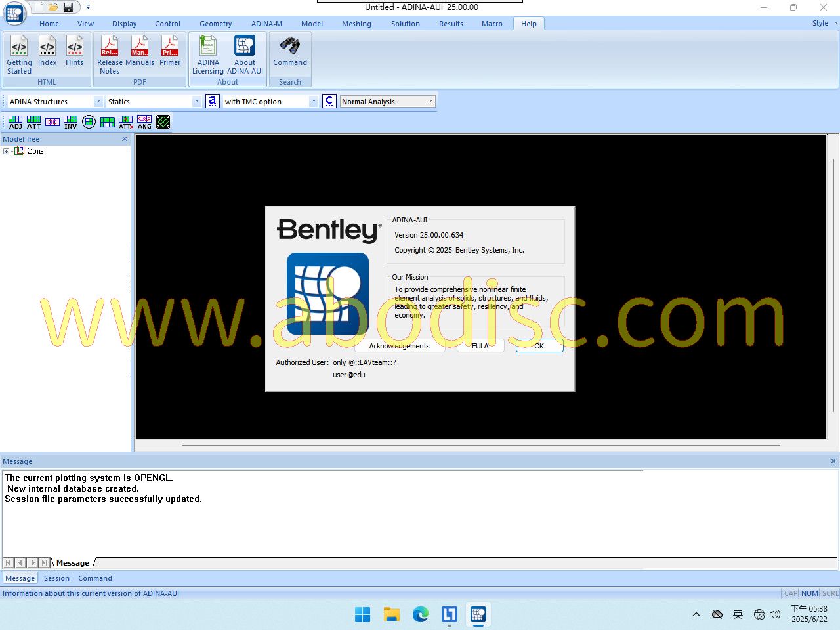Click the 'C' analysis settings icon
Viewport: 840px width, 630px height.
[x=329, y=101]
